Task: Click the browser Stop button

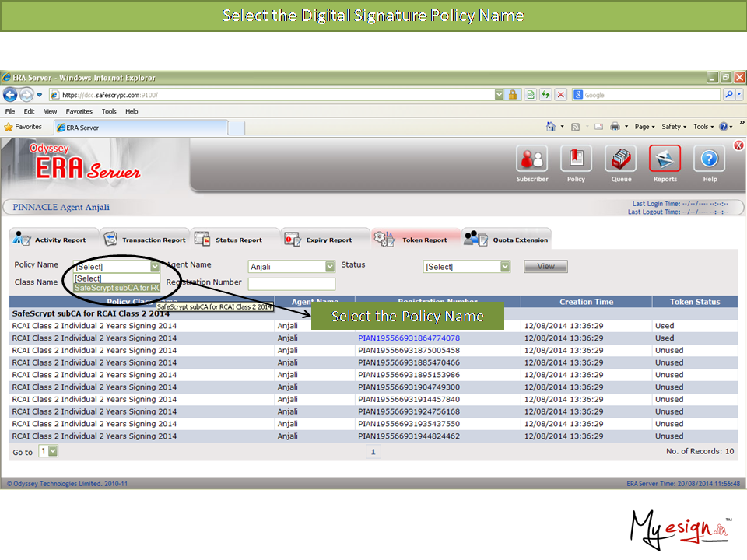Action: click(560, 95)
